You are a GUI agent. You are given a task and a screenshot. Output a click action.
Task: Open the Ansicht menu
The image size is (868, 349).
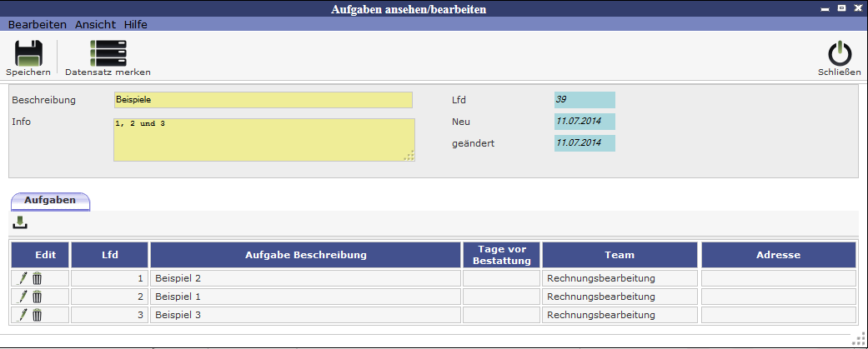pyautogui.click(x=95, y=24)
